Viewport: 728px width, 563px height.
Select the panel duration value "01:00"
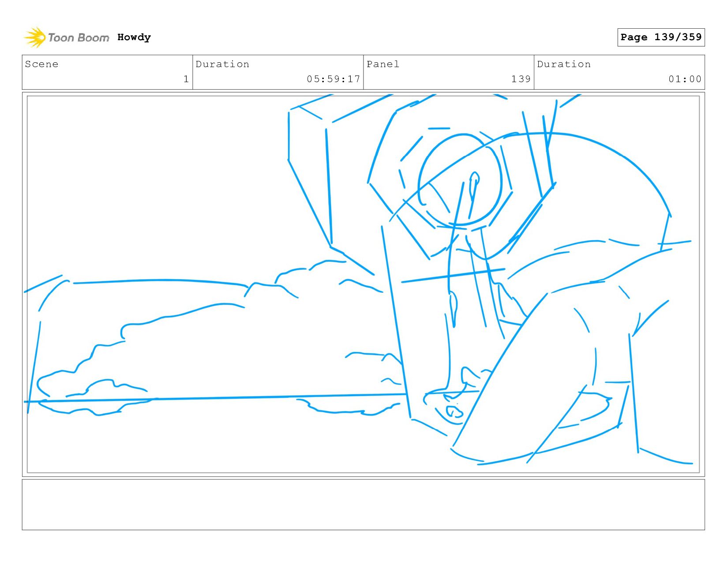pos(685,79)
